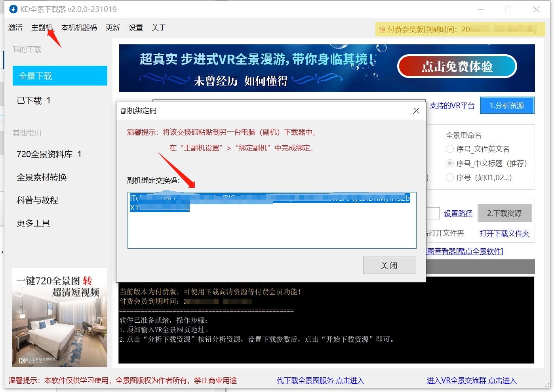Click the 副机绑定交换码 label text

pos(153,181)
